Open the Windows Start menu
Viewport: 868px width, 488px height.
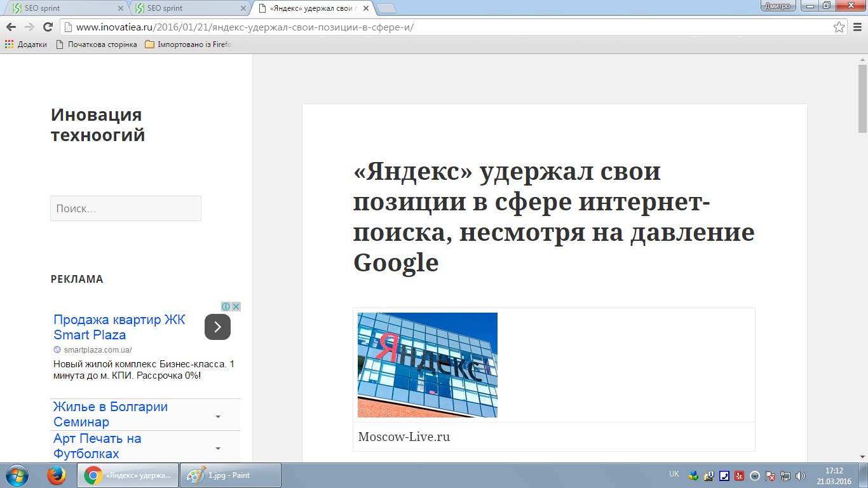17,475
